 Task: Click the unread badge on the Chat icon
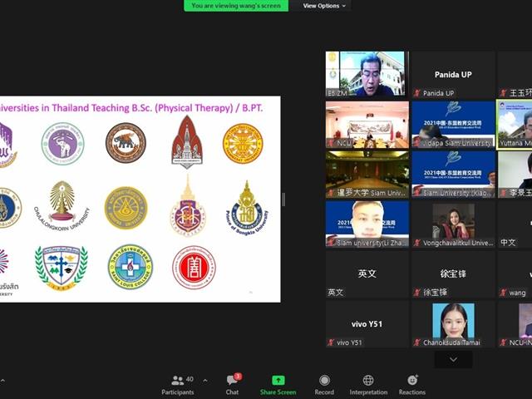pyautogui.click(x=238, y=377)
